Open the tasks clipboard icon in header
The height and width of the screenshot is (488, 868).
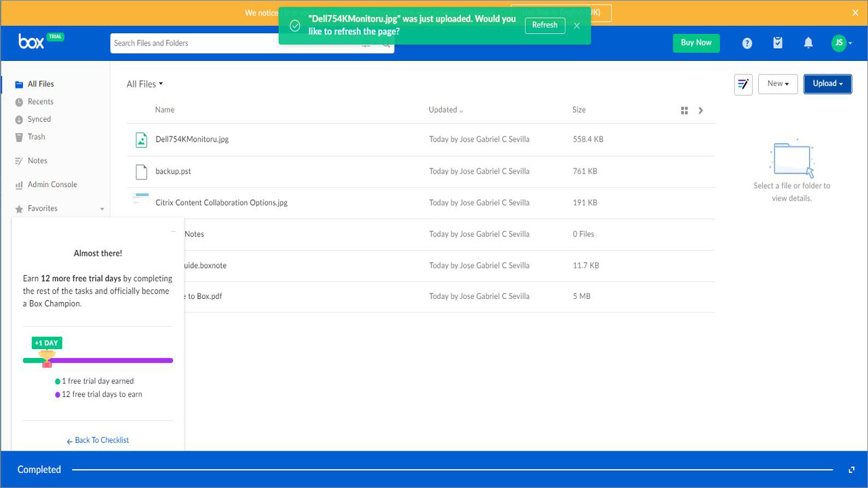(778, 43)
